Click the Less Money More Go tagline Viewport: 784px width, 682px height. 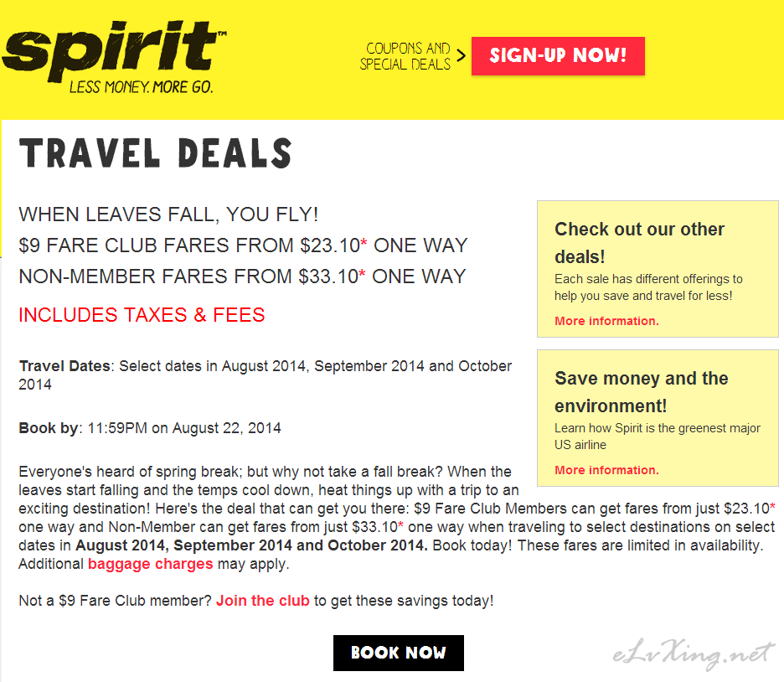click(x=142, y=87)
